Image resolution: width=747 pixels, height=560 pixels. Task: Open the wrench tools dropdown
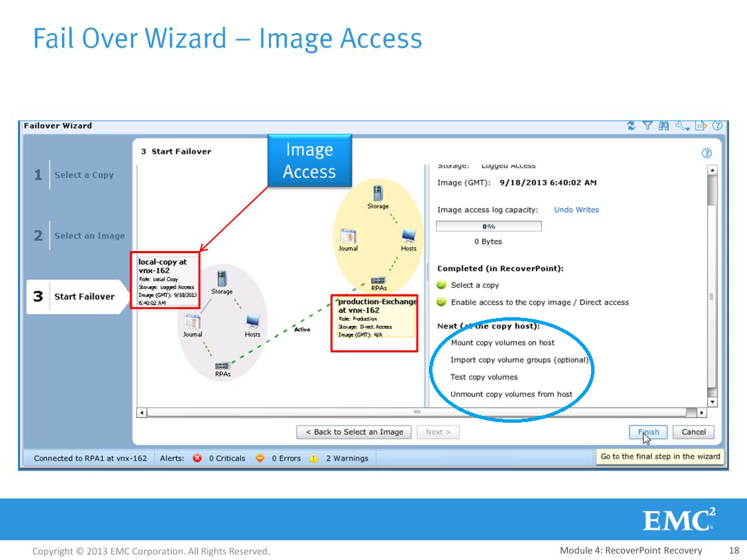[x=682, y=126]
